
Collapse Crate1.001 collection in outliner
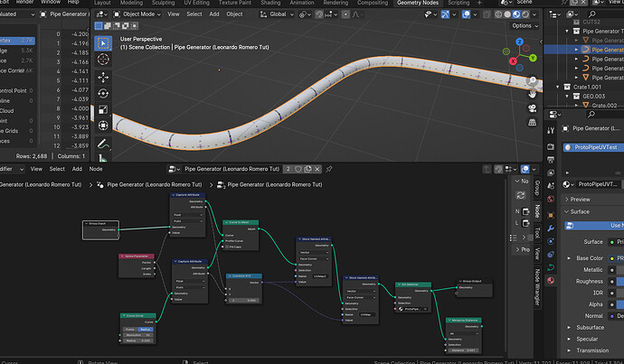558,87
